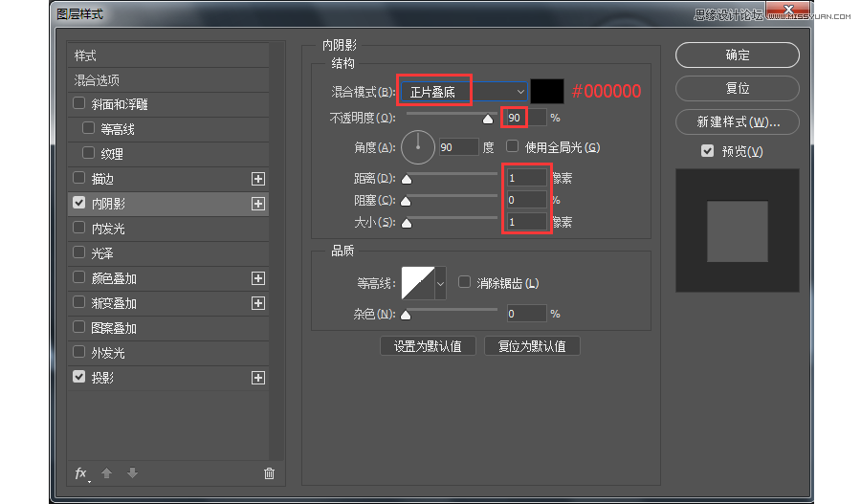This screenshot has width=861, height=504.
Task: Enable 斜面和浮雕 checkbox
Action: [79, 103]
